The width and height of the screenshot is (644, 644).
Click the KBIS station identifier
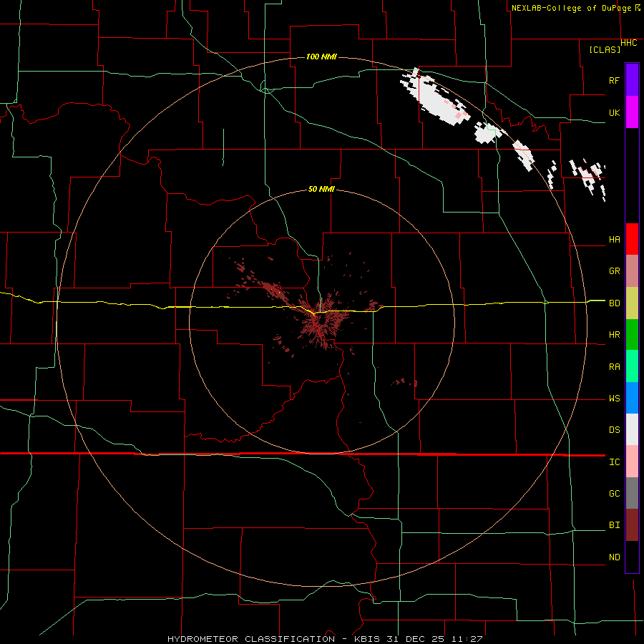tap(368, 639)
